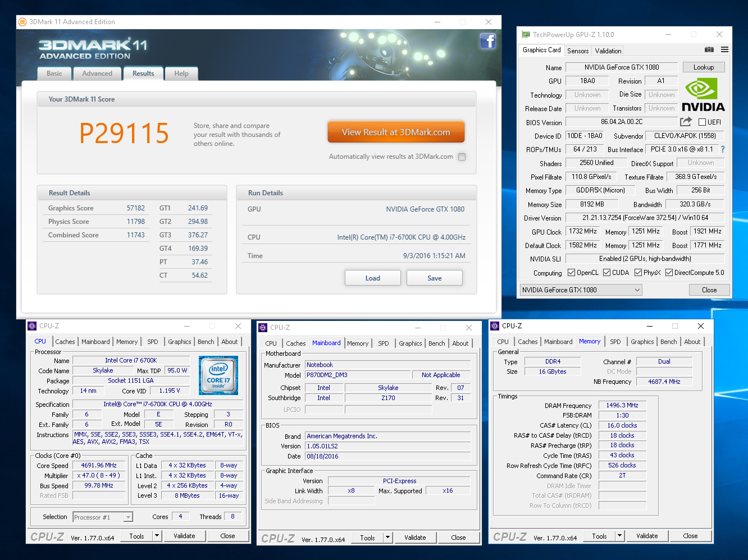748x560 pixels.
Task: Click the NVIDIA logo in GPU-Z
Action: (x=703, y=95)
